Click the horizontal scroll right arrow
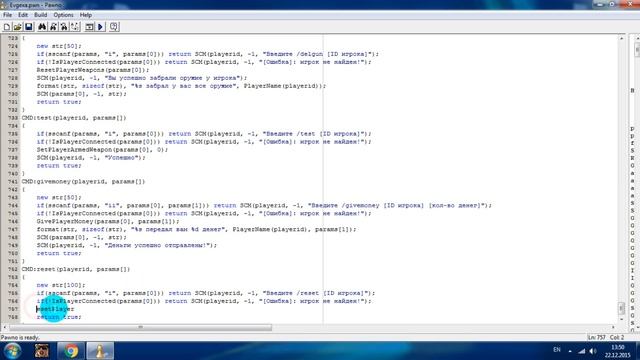This screenshot has width=640, height=360. click(x=613, y=327)
